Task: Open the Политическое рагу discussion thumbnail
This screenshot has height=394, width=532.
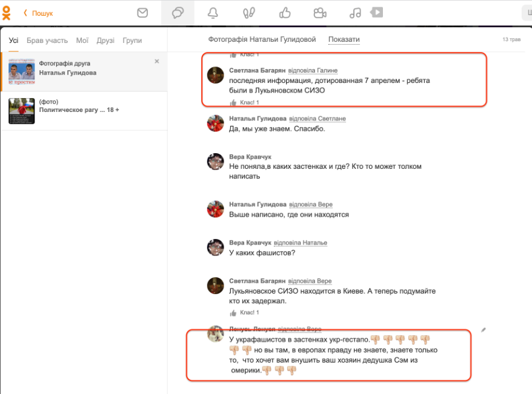Action: coord(21,111)
